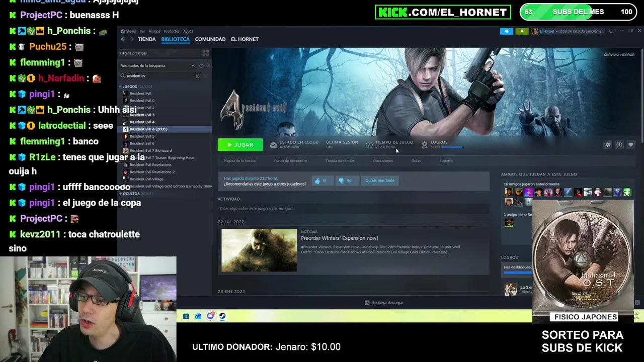Click the green notifications bell icon

(x=522, y=31)
